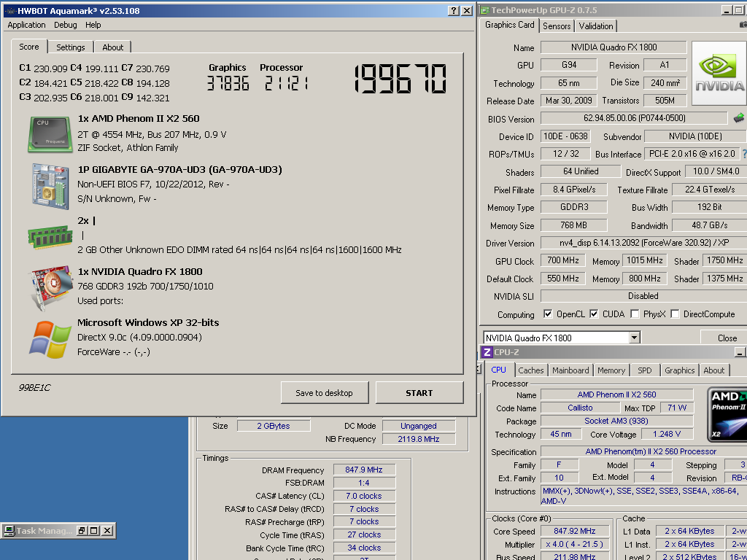Click the CAS# Latency 7.0 clocks value
This screenshot has width=747, height=560.
coord(365,496)
